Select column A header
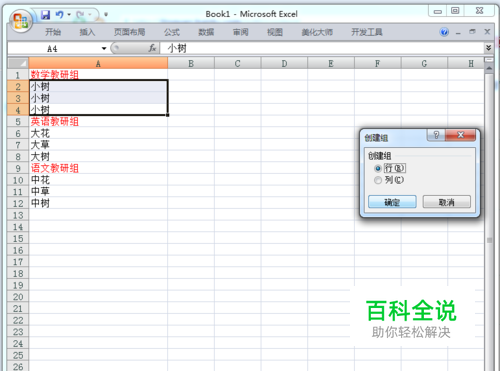The width and height of the screenshot is (500, 371). [x=98, y=63]
